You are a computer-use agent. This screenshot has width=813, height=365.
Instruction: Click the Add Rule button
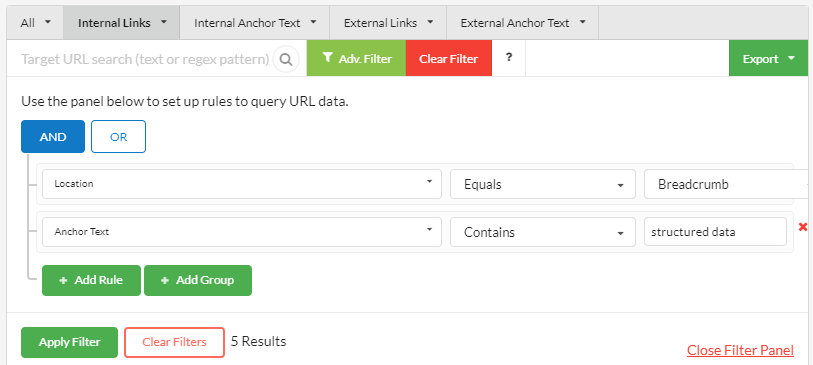(x=91, y=280)
